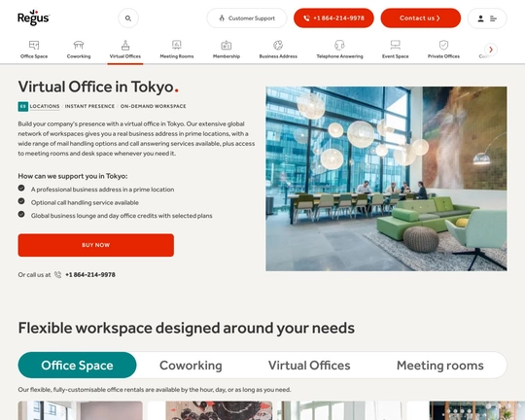Viewport: 525px width, 420px height.
Task: Open the Office Space category icon
Action: coord(34,45)
